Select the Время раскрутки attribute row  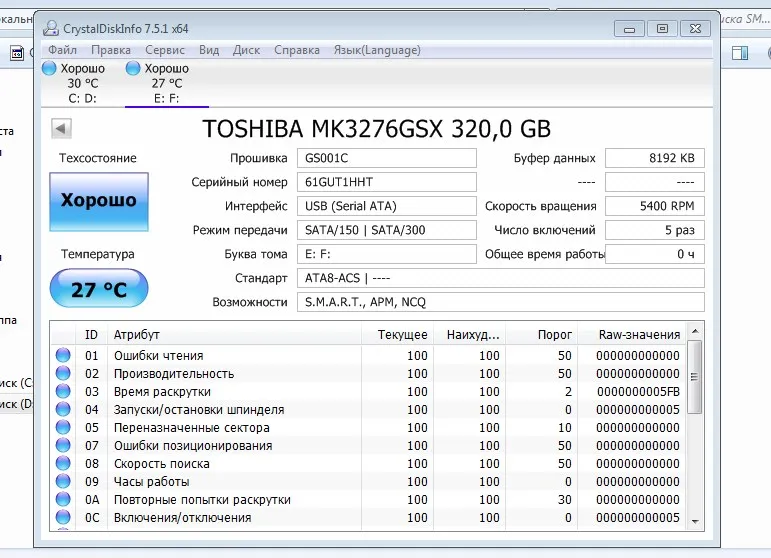[368, 392]
